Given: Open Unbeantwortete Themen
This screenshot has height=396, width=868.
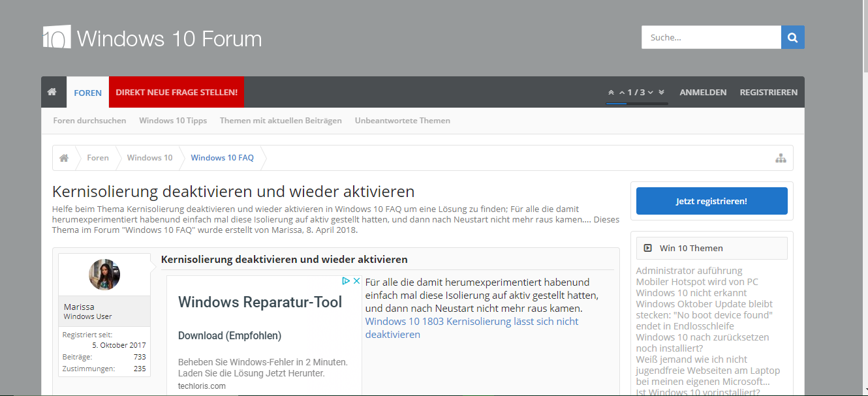Looking at the screenshot, I should pos(403,121).
